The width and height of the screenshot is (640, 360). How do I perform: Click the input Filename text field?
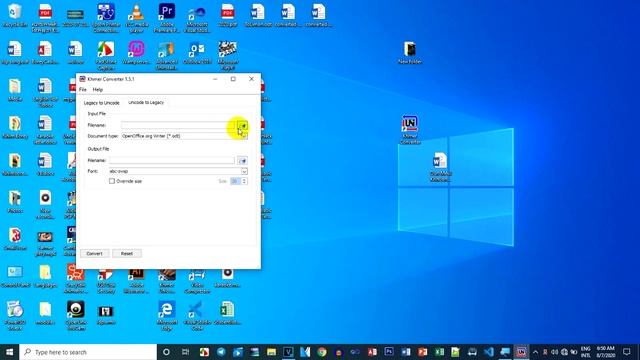coord(178,125)
